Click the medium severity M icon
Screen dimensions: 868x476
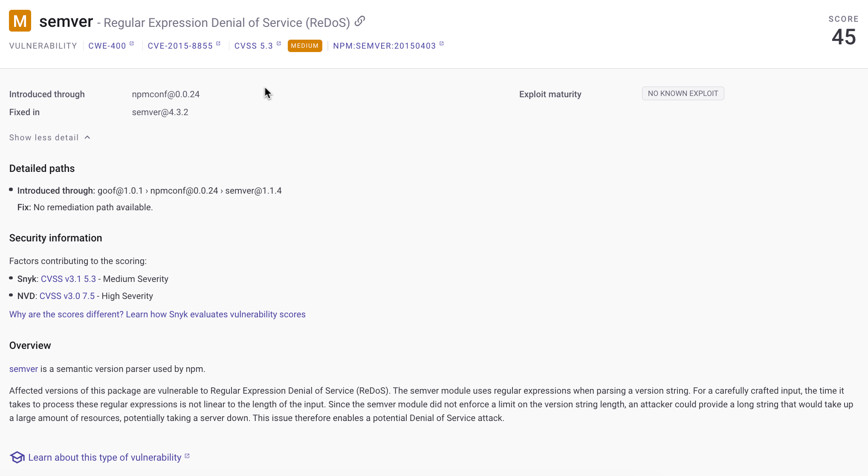[20, 21]
